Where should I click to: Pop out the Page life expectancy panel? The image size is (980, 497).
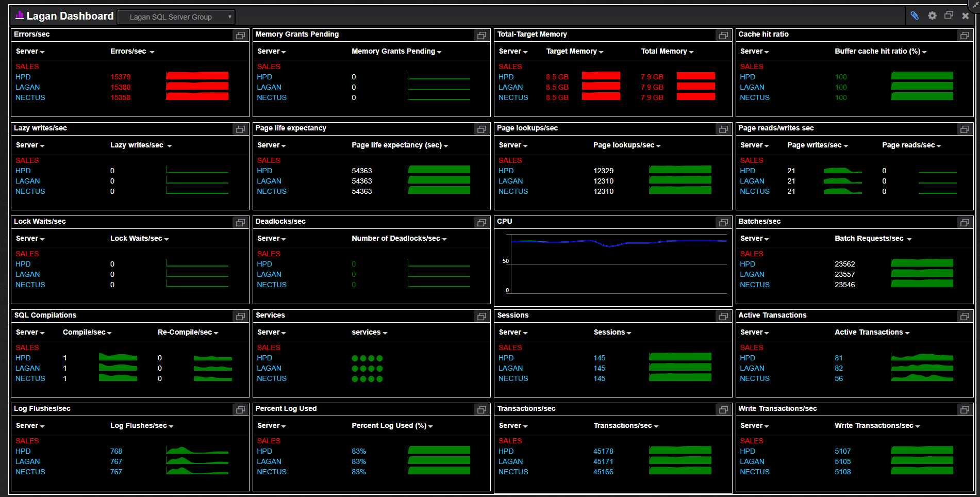point(481,129)
